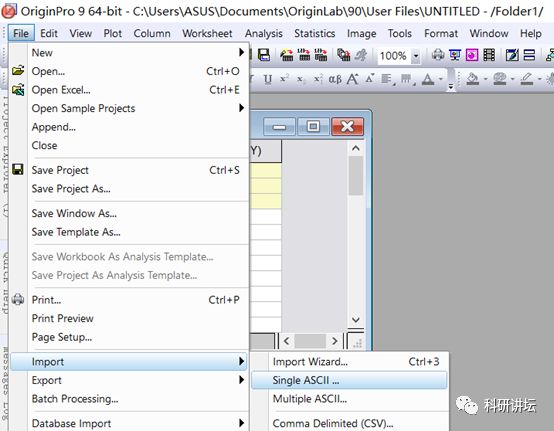Open the Edit menu
This screenshot has height=431, width=554.
[48, 33]
